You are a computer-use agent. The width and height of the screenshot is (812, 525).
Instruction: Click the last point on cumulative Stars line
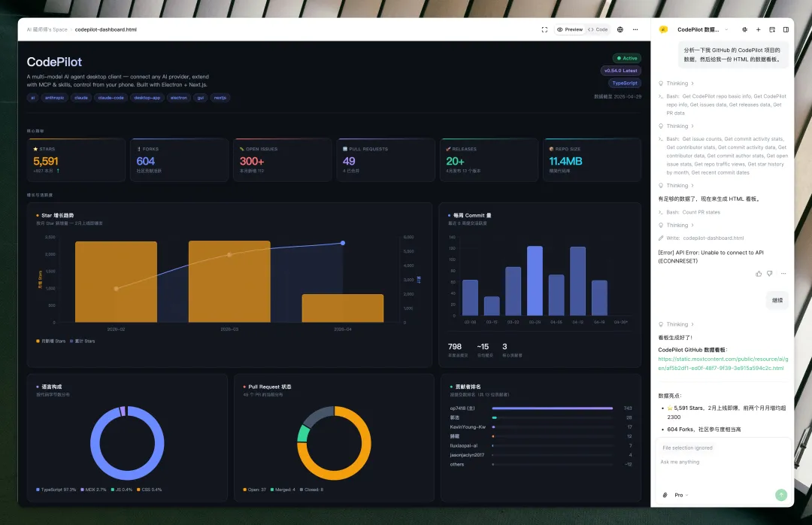343,243
